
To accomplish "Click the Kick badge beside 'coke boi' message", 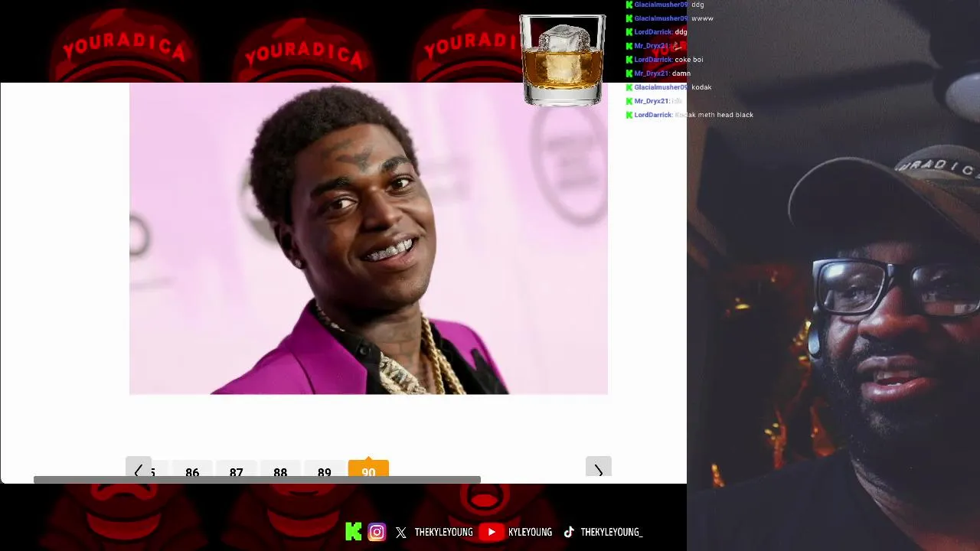I will [629, 60].
